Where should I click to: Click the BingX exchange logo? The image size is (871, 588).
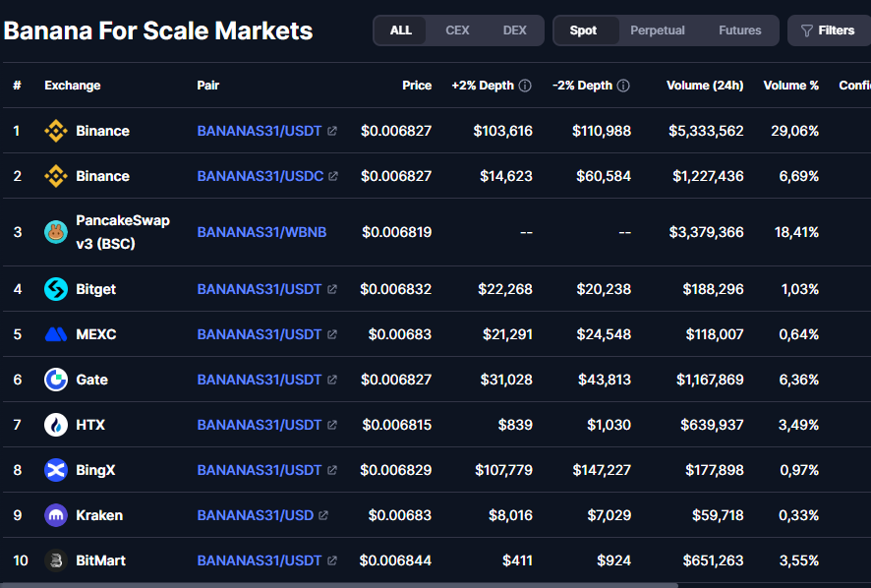pyautogui.click(x=56, y=470)
